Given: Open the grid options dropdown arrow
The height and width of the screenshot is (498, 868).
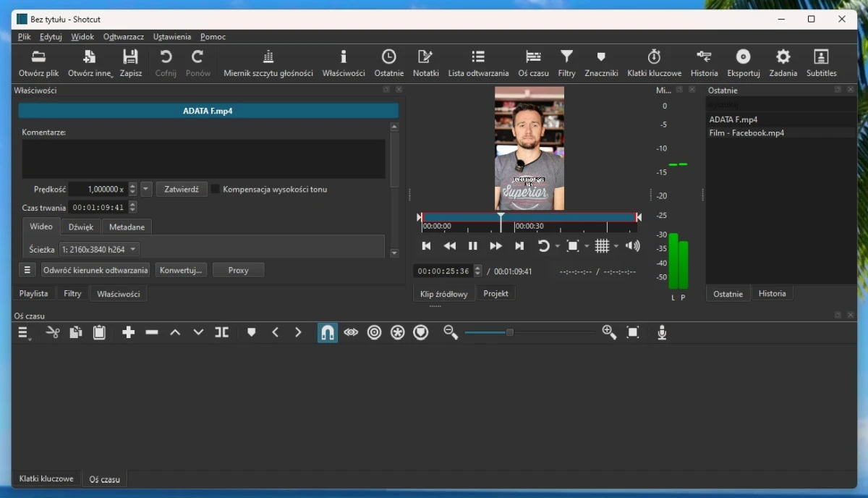Looking at the screenshot, I should pos(616,245).
